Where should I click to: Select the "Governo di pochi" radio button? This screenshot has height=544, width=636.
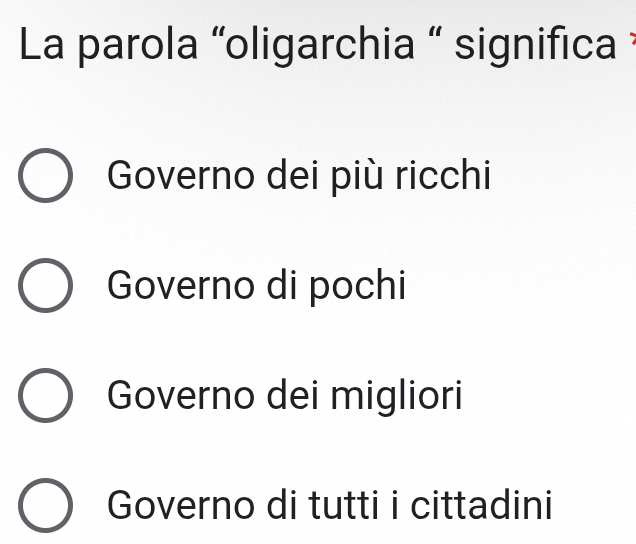(45, 288)
